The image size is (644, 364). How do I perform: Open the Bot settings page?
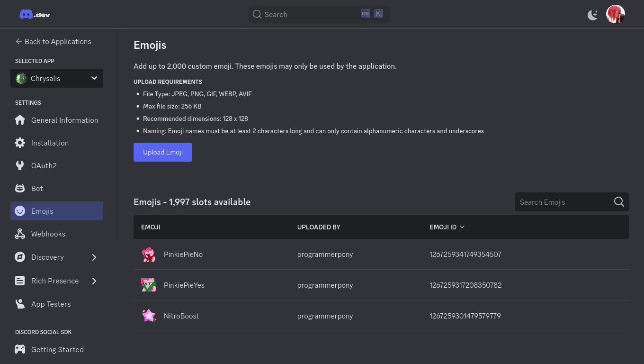(37, 188)
